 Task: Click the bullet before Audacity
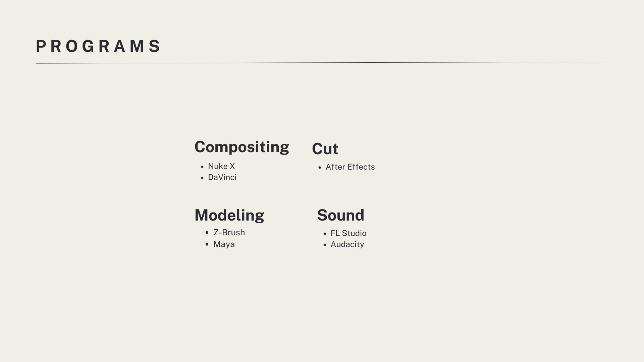[325, 245]
